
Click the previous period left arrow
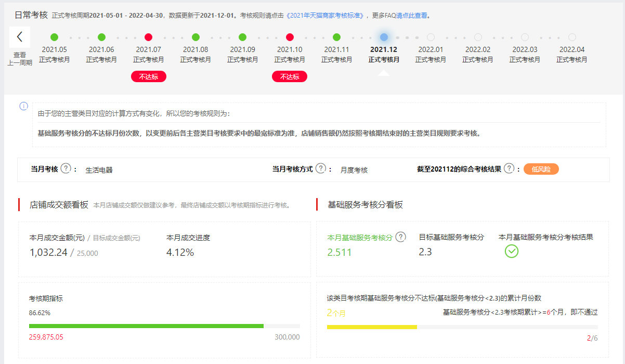[x=20, y=37]
